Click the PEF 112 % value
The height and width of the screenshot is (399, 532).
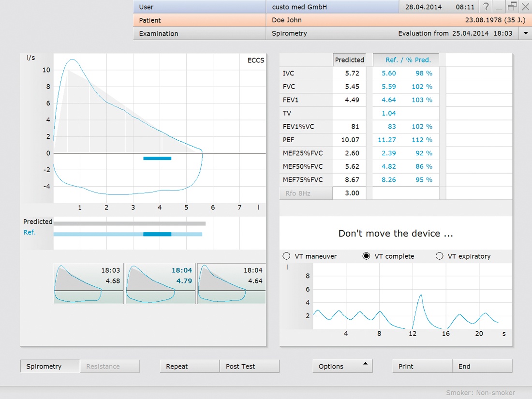[x=422, y=140]
